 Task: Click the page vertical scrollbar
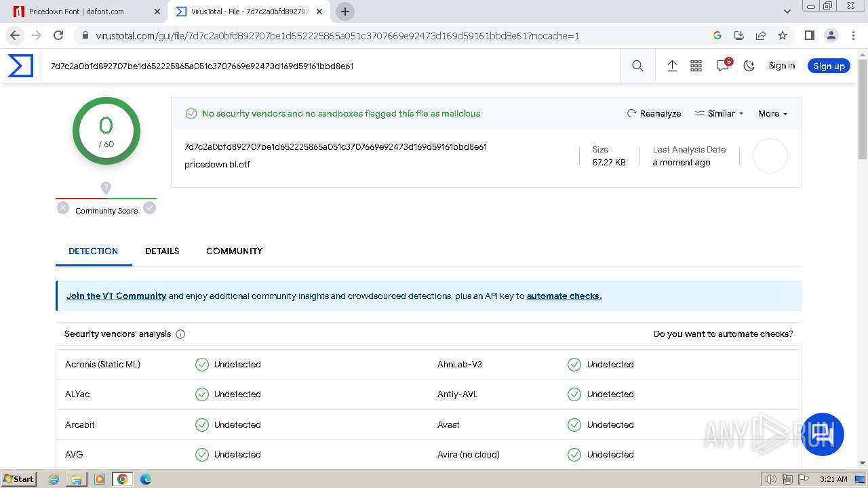[x=863, y=108]
